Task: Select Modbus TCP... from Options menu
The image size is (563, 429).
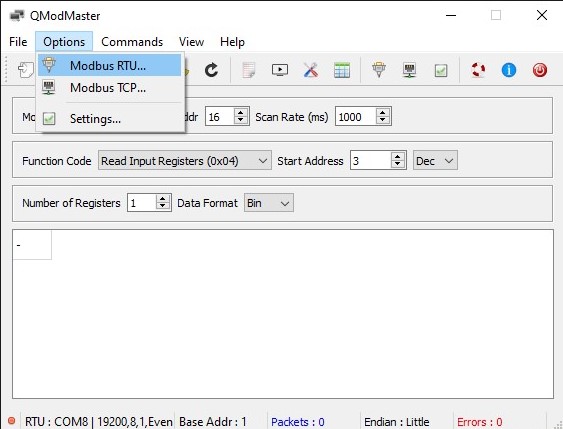Action: 110,88
